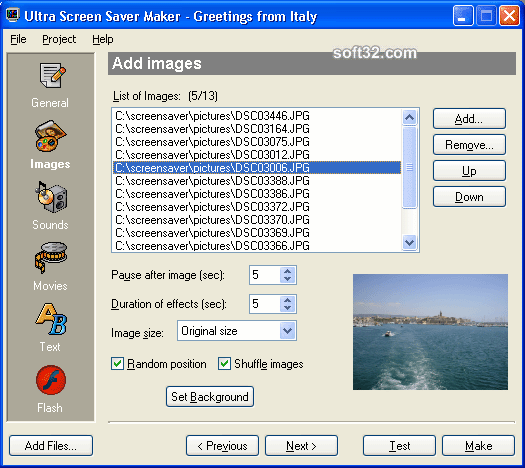
Task: Click the image list scrollbar down arrow
Action: click(409, 242)
